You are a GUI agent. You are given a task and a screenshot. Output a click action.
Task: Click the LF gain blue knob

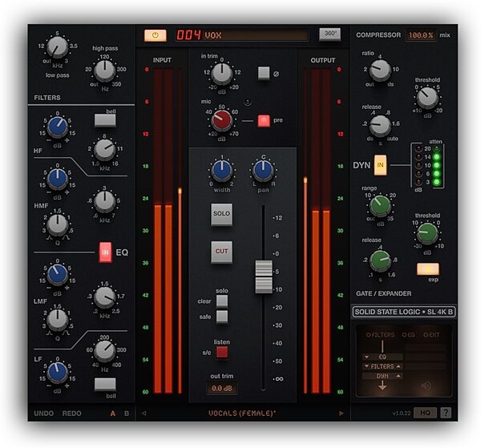point(58,373)
